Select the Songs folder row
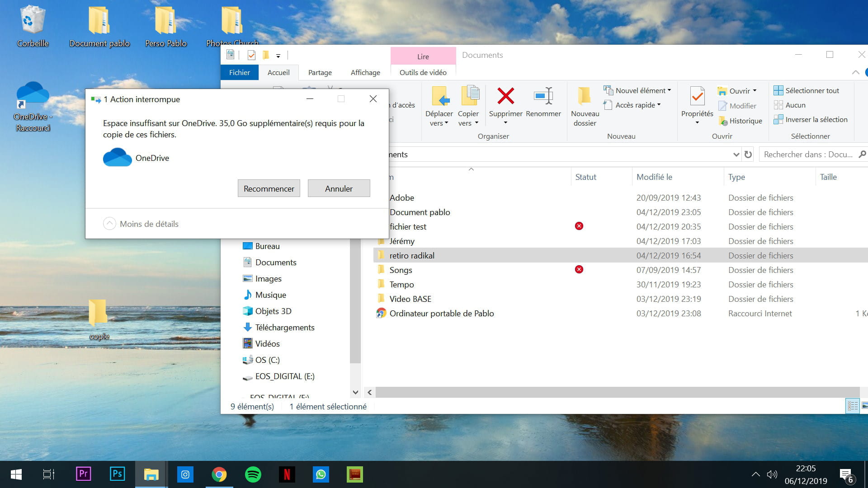The height and width of the screenshot is (488, 868). pyautogui.click(x=620, y=270)
